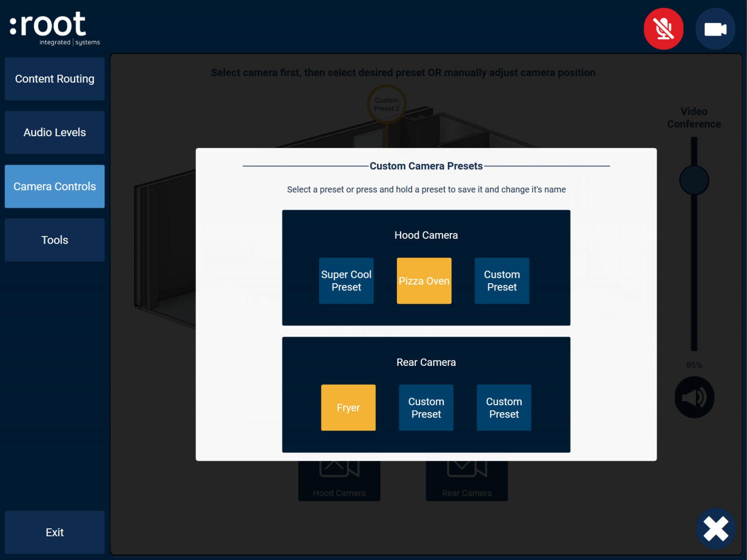
Task: Select the Pizza Oven preset for Hood Camera
Action: point(424,281)
